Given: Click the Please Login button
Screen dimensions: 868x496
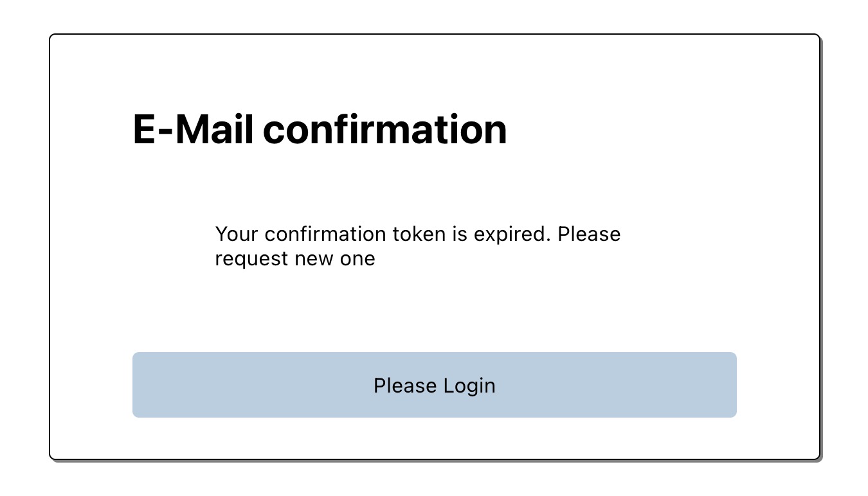Looking at the screenshot, I should 434,385.
